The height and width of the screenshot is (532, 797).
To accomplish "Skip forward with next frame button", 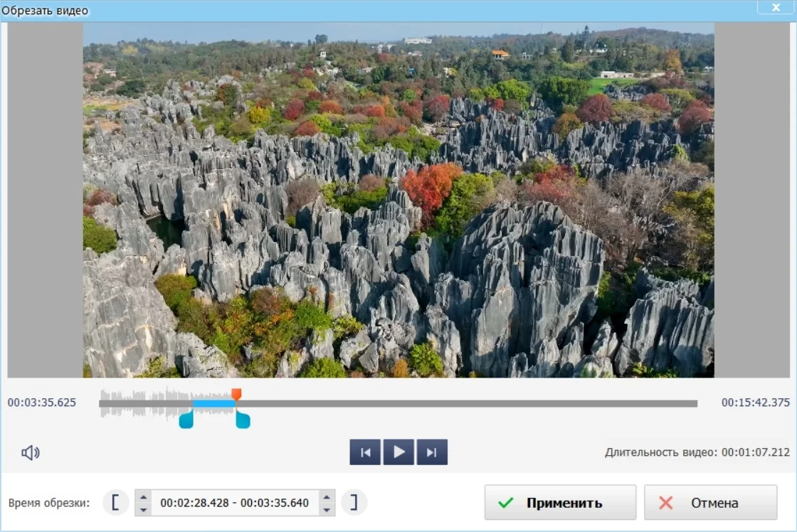I will coord(432,452).
